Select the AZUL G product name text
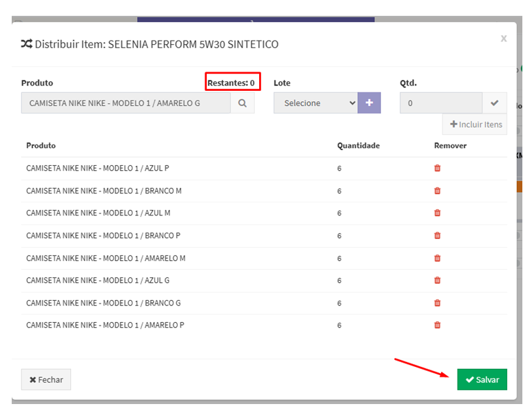Image resolution: width=532 pixels, height=413 pixels. [98, 280]
